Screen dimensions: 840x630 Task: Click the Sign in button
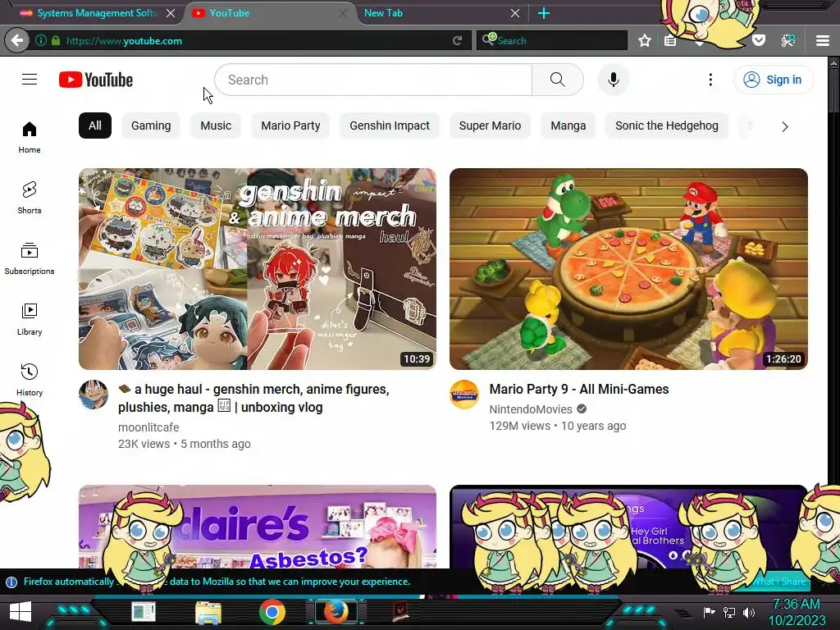tap(773, 80)
